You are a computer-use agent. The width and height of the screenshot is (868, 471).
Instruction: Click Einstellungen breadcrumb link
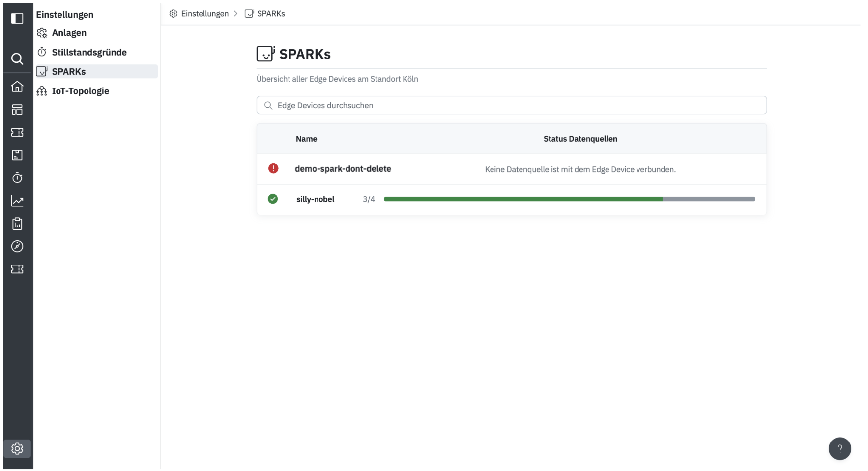point(204,14)
